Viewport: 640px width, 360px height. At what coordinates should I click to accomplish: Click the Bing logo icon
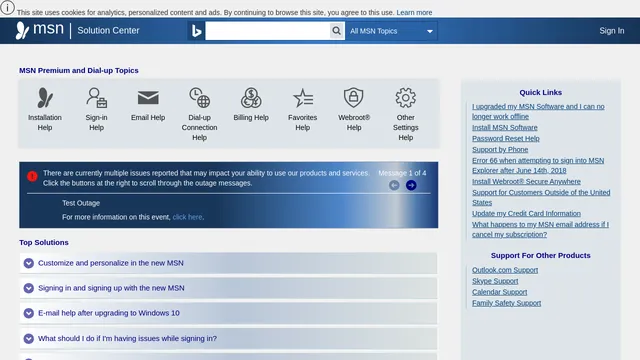coord(197,31)
